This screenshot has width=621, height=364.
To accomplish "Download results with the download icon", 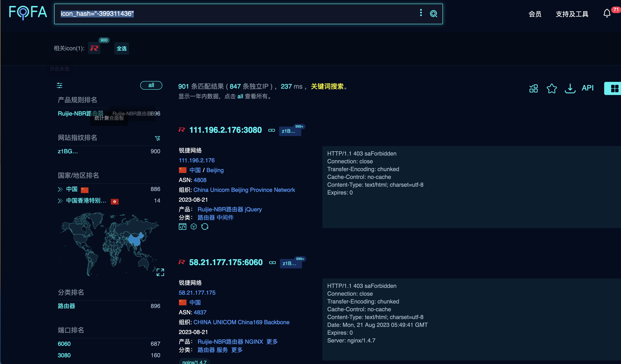I will point(570,88).
